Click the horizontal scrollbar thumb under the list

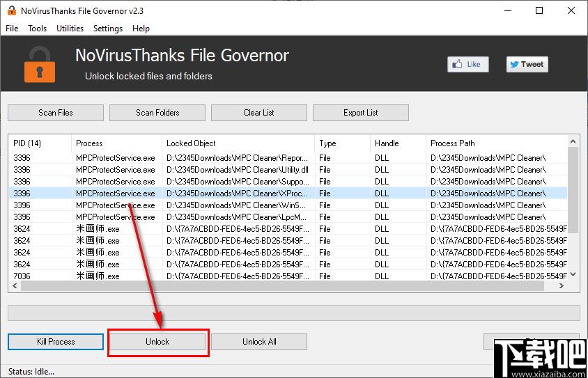coord(282,286)
